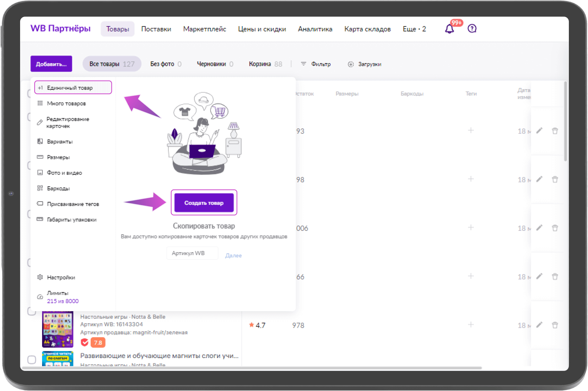Click the help question mark icon
588x391 pixels.
472,29
